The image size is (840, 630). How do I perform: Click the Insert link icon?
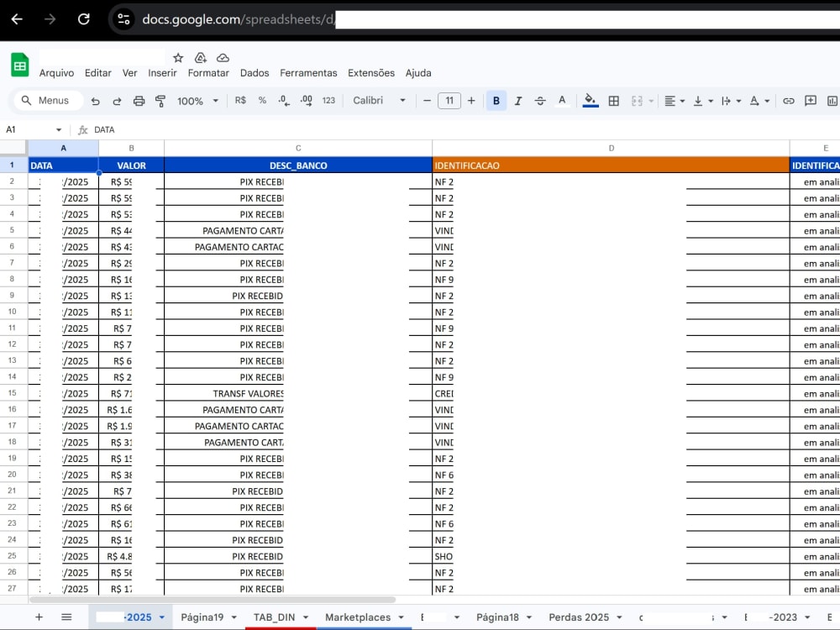(789, 101)
